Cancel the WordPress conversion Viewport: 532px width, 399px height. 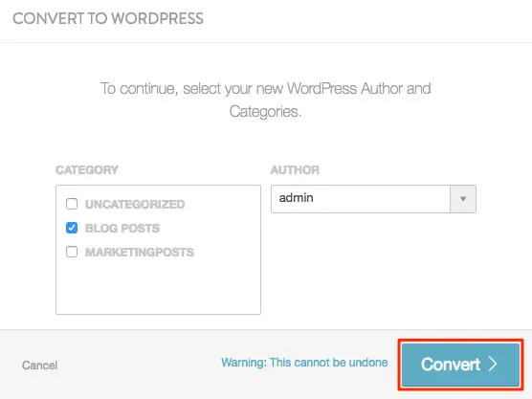click(39, 366)
